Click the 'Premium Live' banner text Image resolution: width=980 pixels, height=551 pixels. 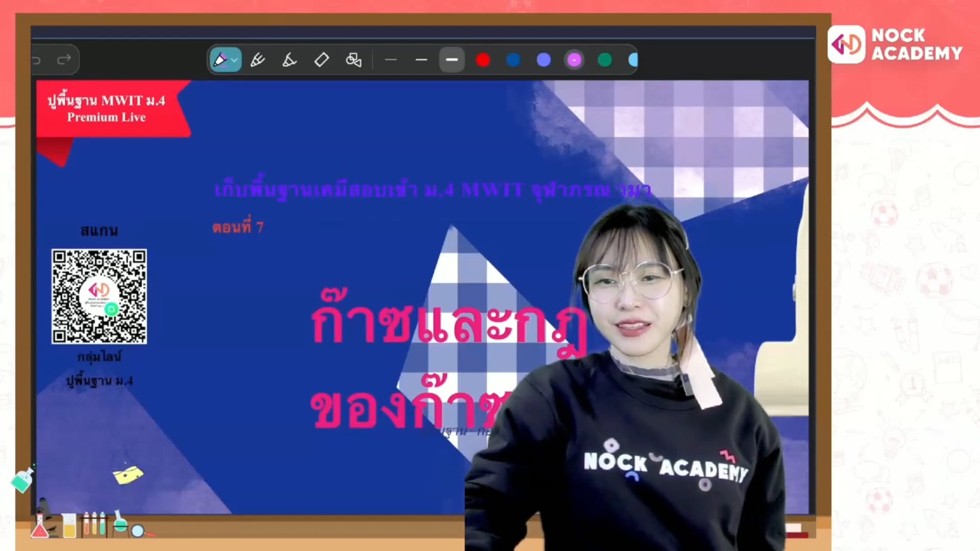click(x=106, y=117)
